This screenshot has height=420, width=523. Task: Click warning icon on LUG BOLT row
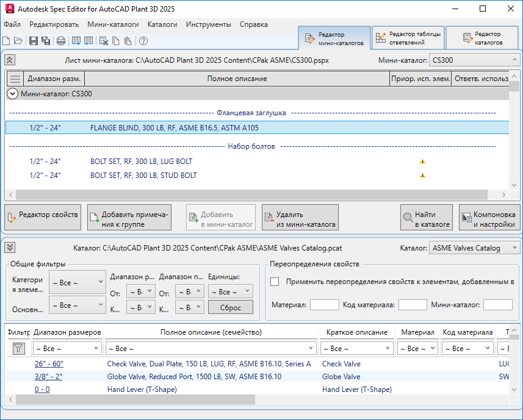[x=422, y=162]
